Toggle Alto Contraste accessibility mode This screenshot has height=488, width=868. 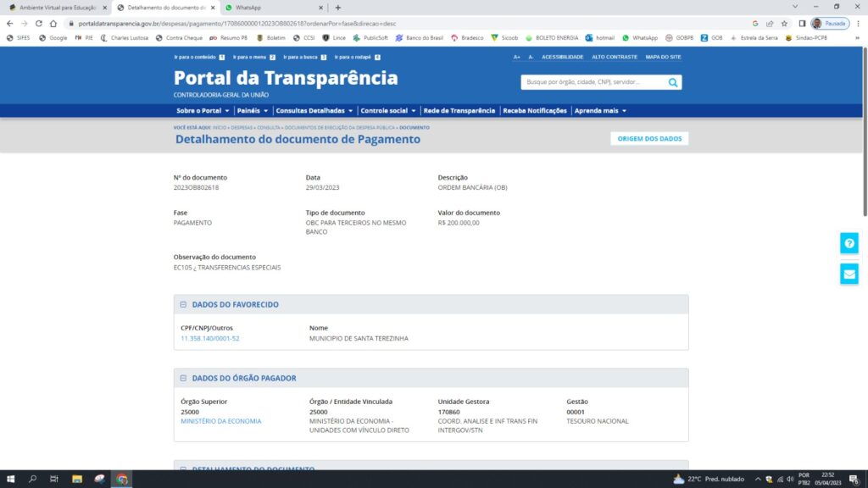[x=615, y=57]
